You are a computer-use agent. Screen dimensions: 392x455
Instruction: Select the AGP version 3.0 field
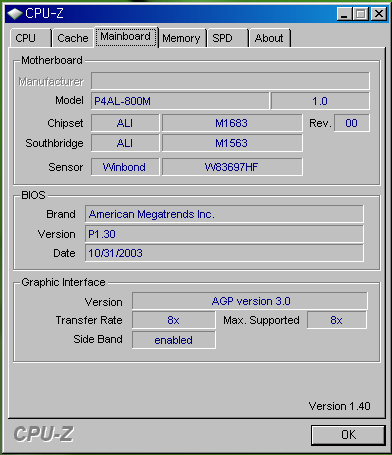click(250, 301)
